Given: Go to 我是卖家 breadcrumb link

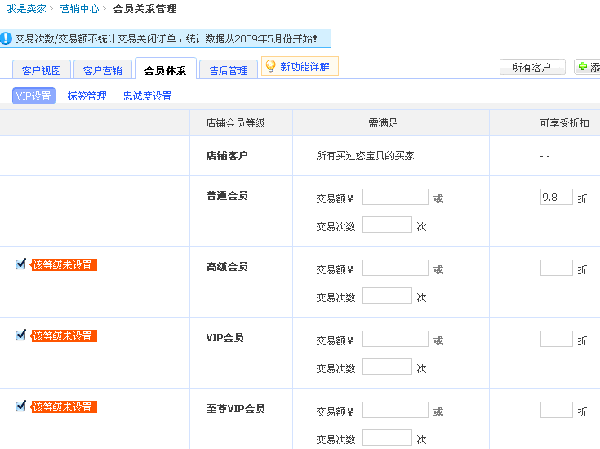Looking at the screenshot, I should point(23,9).
